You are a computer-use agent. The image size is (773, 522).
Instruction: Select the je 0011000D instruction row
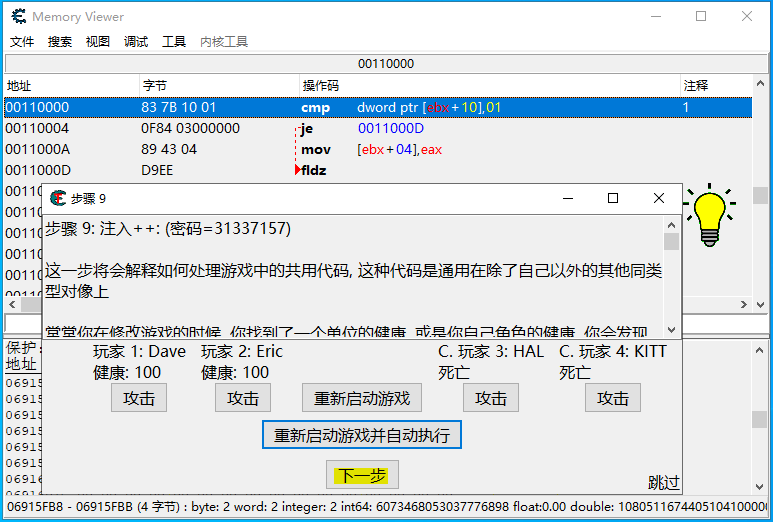[378, 129]
